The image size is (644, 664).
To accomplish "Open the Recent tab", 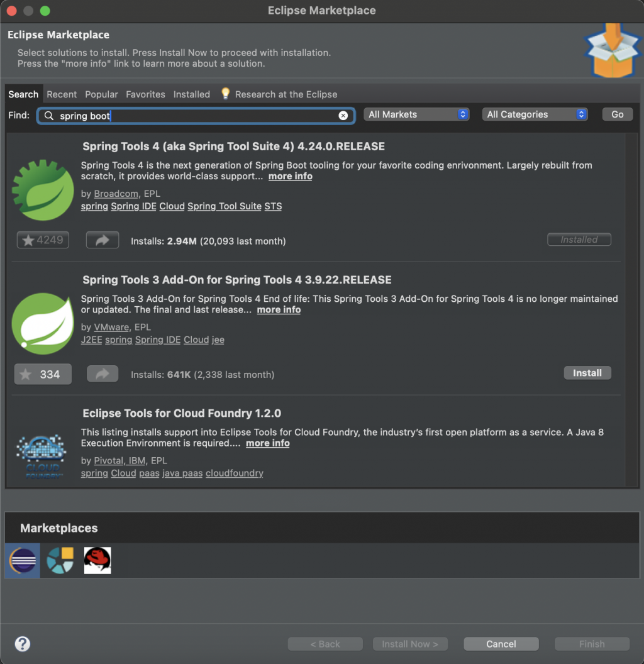I will point(62,94).
